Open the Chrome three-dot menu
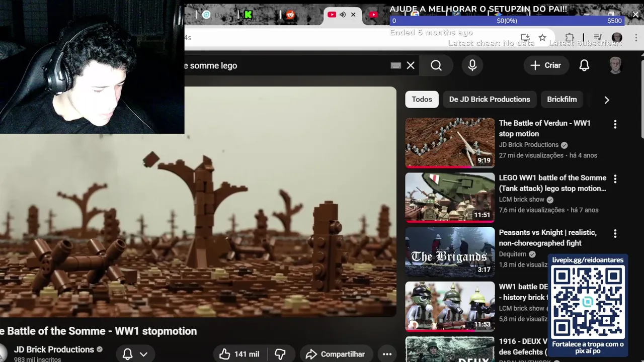The image size is (644, 362). (636, 38)
